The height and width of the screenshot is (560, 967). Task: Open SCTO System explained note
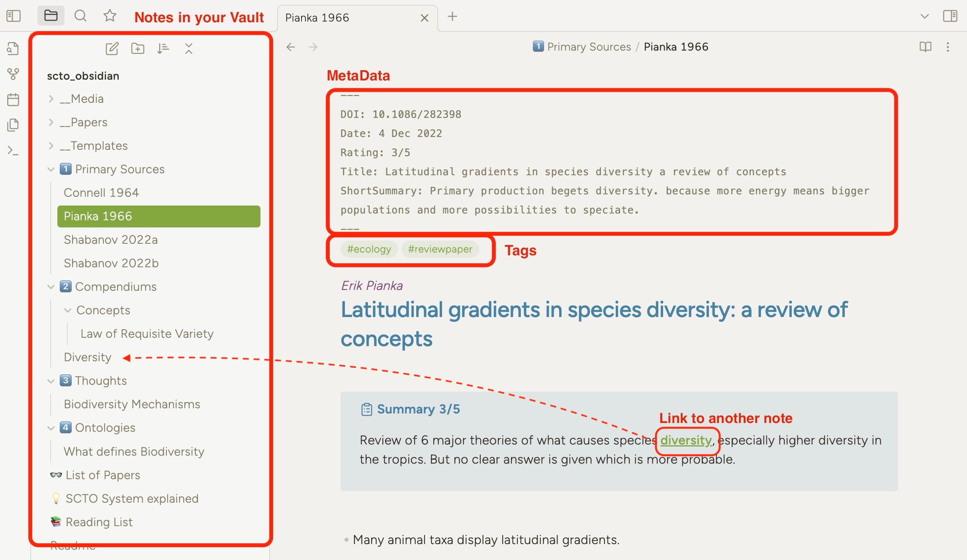pos(132,499)
